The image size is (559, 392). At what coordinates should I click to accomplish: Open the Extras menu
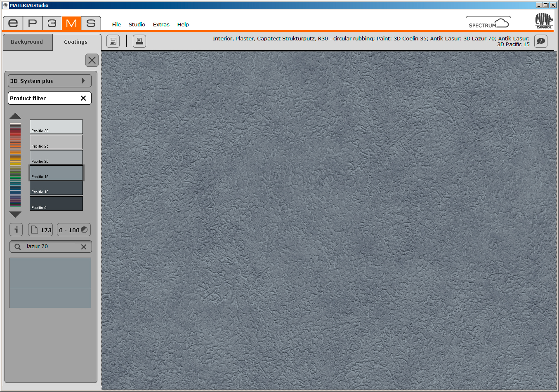161,24
